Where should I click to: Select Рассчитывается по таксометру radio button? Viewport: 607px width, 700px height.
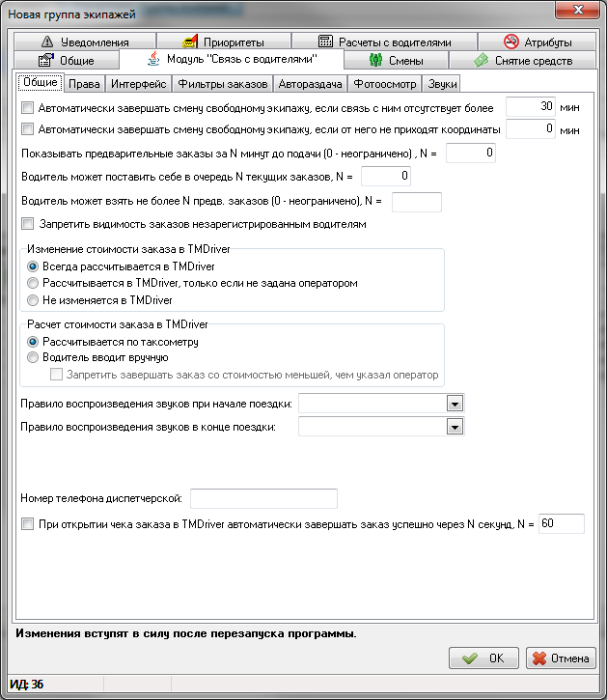[33, 342]
